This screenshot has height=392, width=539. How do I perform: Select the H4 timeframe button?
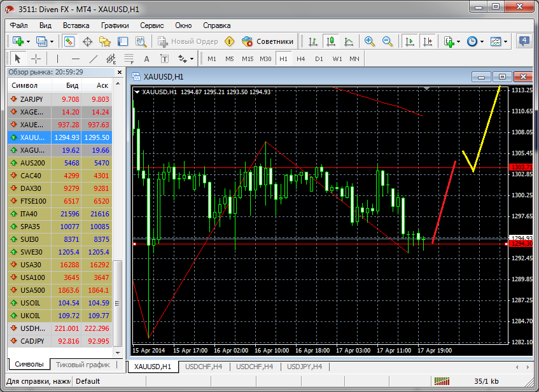(x=301, y=59)
